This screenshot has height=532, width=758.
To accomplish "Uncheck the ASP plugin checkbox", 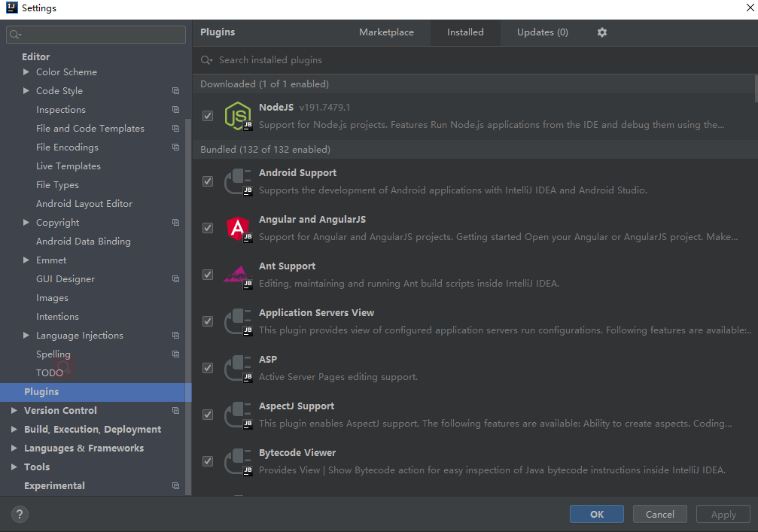I will [x=208, y=368].
